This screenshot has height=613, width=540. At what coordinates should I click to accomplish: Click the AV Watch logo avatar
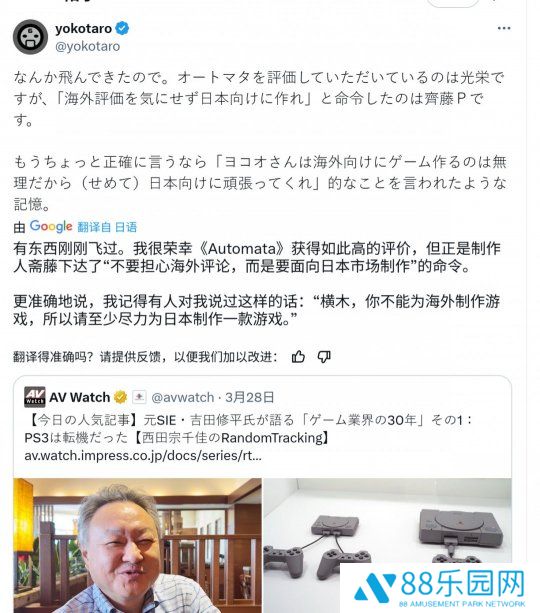(34, 397)
